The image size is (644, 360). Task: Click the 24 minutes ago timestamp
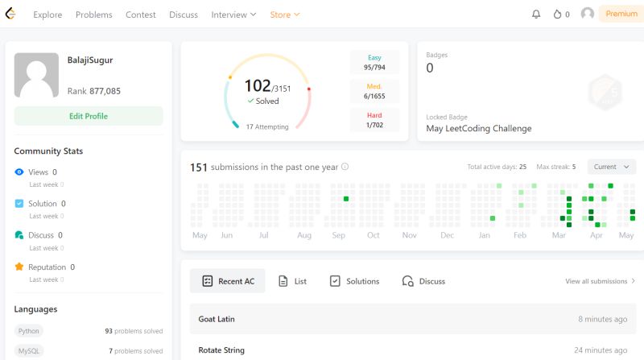pos(601,350)
